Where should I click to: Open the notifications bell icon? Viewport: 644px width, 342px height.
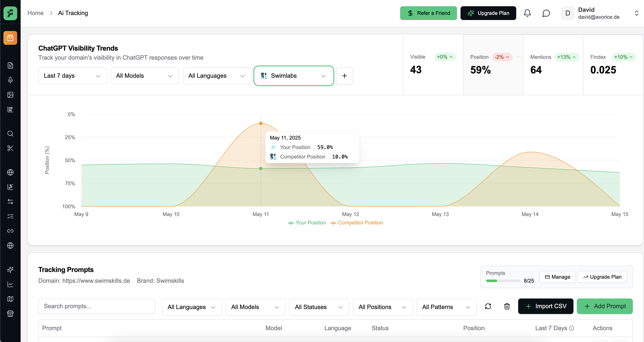click(x=527, y=13)
